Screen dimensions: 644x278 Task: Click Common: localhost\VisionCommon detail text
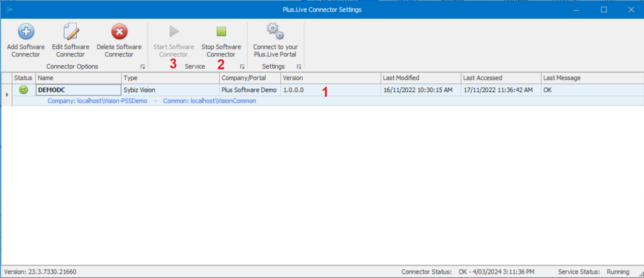click(210, 101)
